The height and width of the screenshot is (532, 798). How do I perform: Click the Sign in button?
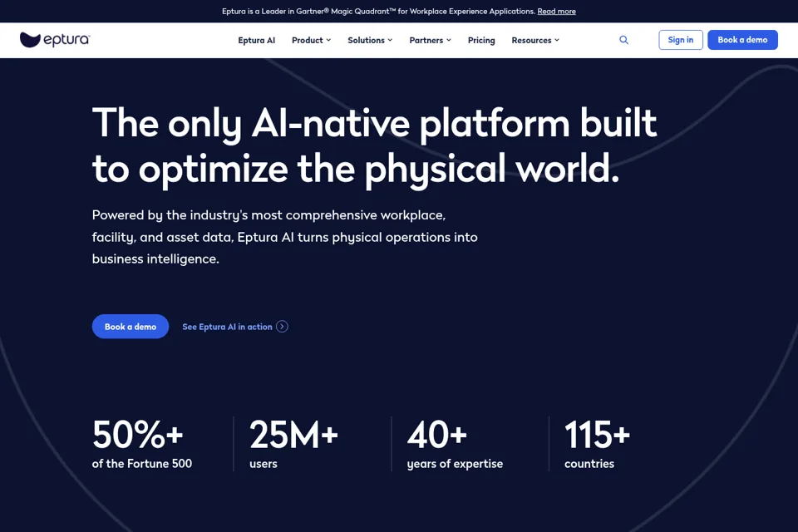point(681,40)
